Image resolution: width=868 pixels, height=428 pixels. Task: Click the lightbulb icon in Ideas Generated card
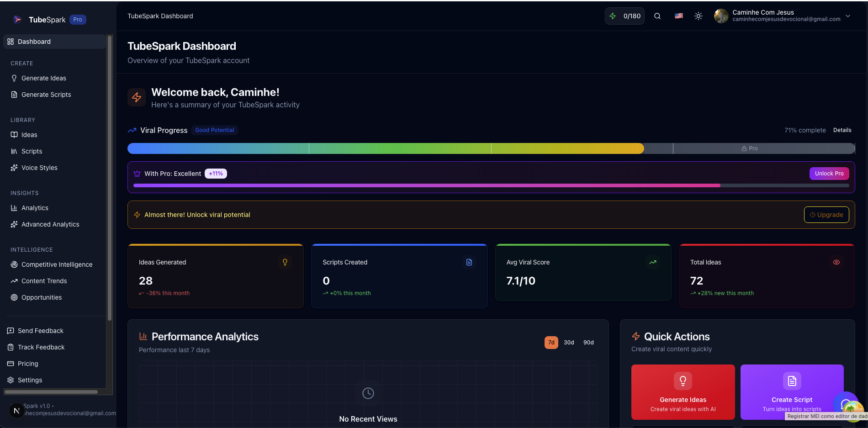(x=285, y=262)
